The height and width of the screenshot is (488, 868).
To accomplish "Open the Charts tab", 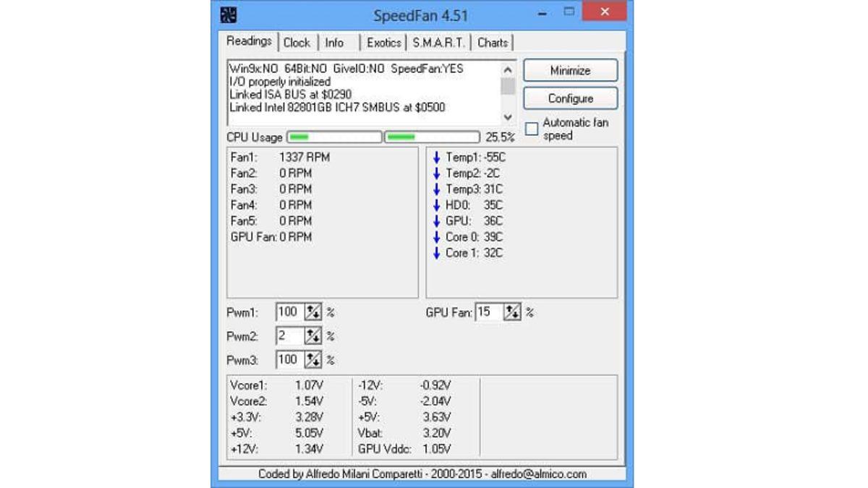I will tap(493, 43).
